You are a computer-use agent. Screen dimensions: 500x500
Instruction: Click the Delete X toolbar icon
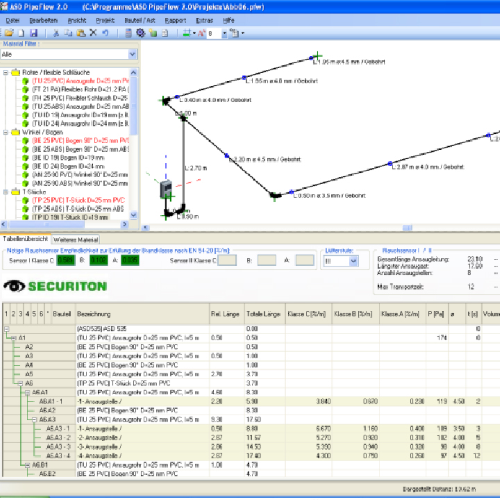click(93, 33)
